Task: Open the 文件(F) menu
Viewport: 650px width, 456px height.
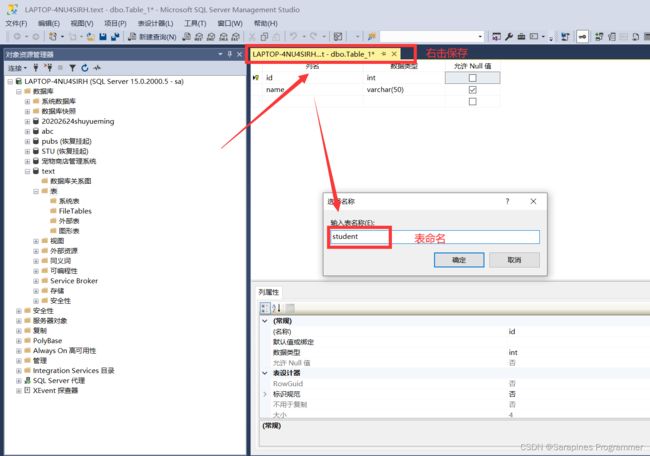Action: coord(16,23)
